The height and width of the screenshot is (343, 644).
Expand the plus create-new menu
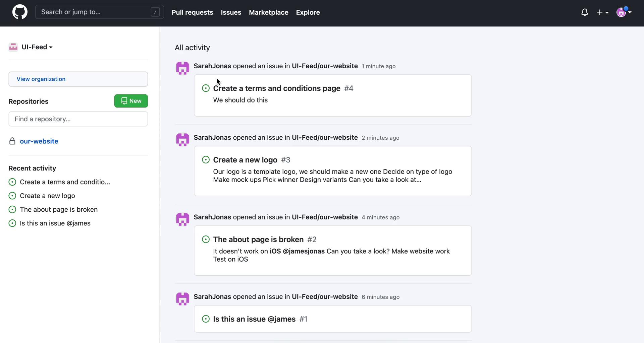(x=603, y=12)
